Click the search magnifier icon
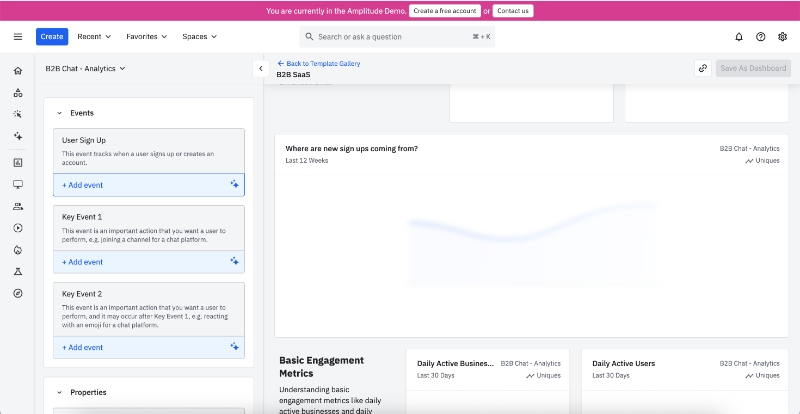 tap(309, 37)
